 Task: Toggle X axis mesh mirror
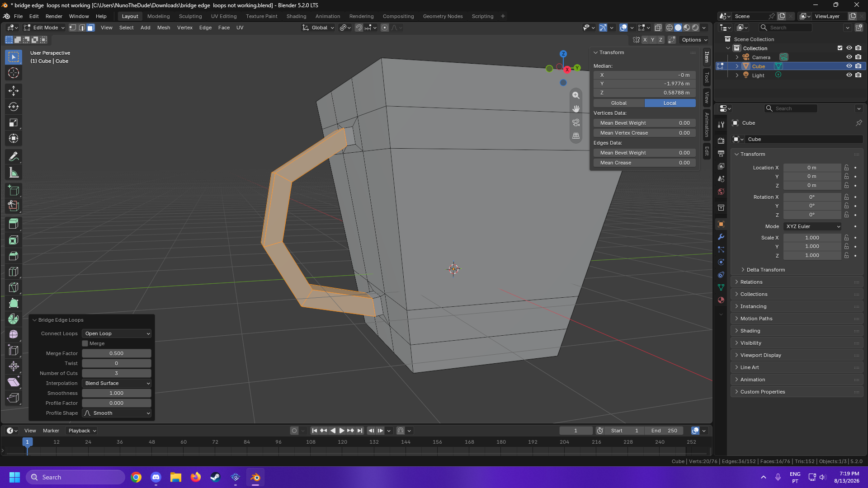pos(645,40)
